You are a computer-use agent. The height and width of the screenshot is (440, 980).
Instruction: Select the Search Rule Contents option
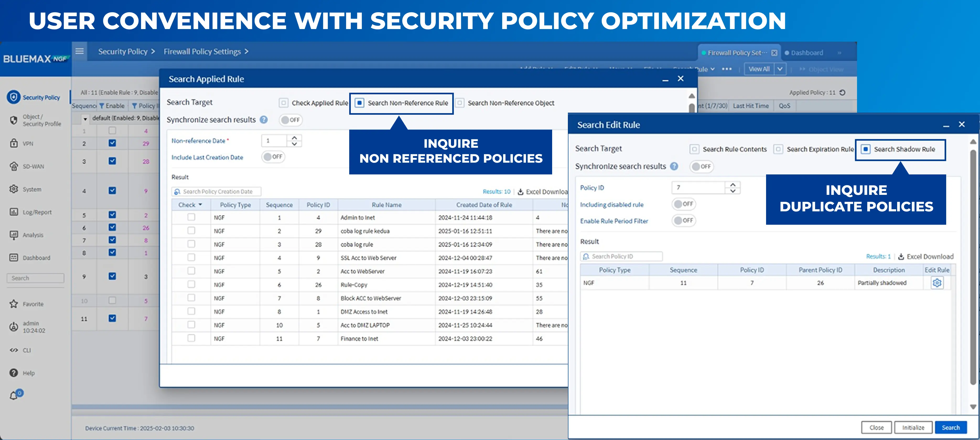(728, 149)
